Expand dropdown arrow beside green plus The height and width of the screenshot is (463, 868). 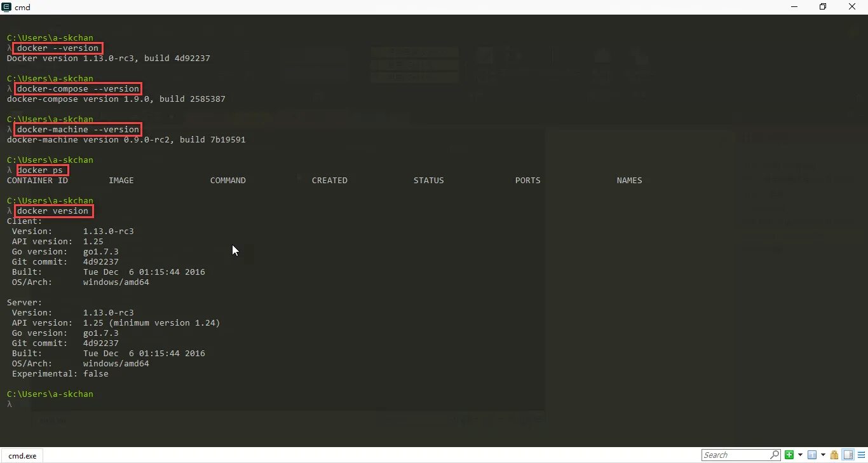(x=800, y=455)
